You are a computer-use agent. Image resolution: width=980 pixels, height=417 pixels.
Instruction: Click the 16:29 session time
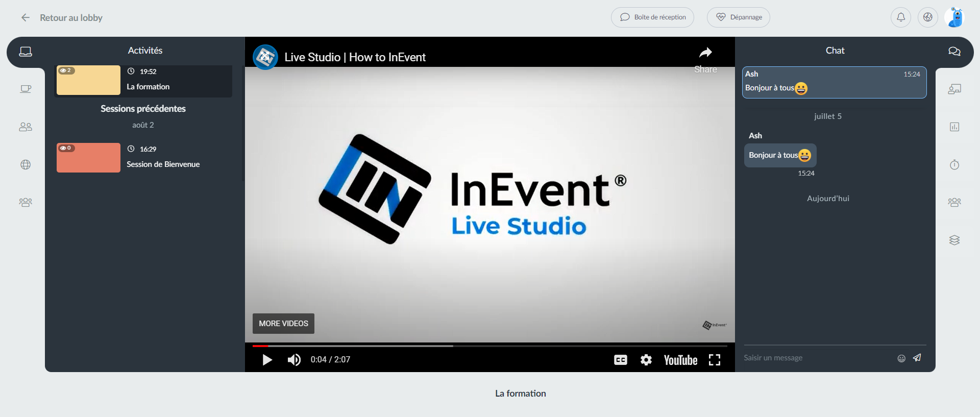pos(148,149)
